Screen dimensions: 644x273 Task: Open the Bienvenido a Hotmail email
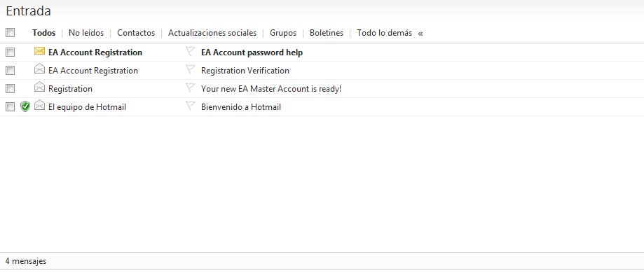241,107
